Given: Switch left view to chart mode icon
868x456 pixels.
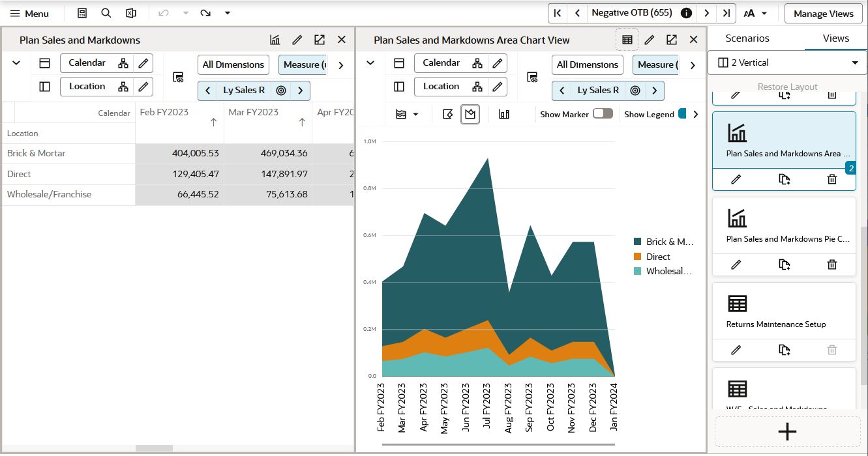Looking at the screenshot, I should coord(275,40).
